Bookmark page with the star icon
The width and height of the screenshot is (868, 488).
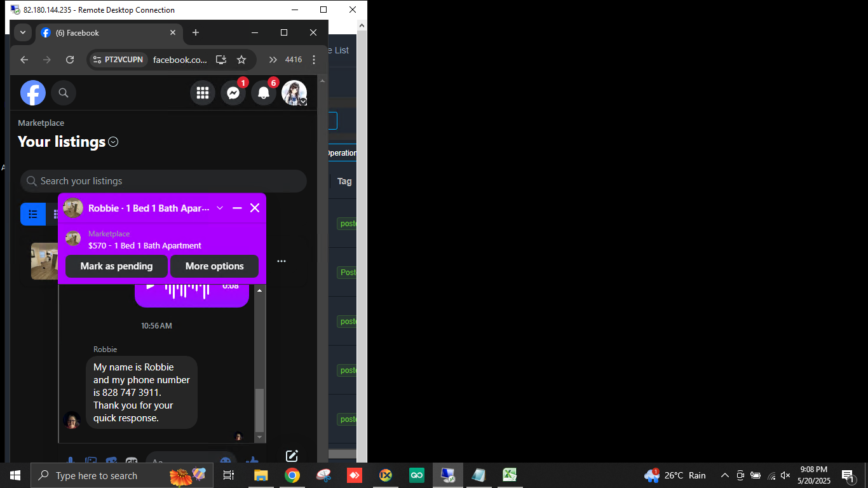click(241, 60)
